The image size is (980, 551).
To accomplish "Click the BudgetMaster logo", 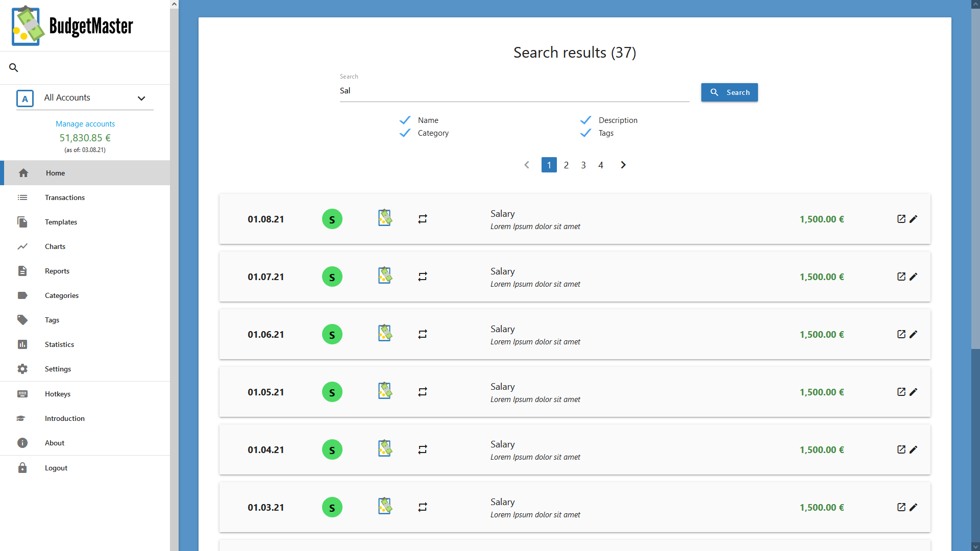I will (72, 26).
